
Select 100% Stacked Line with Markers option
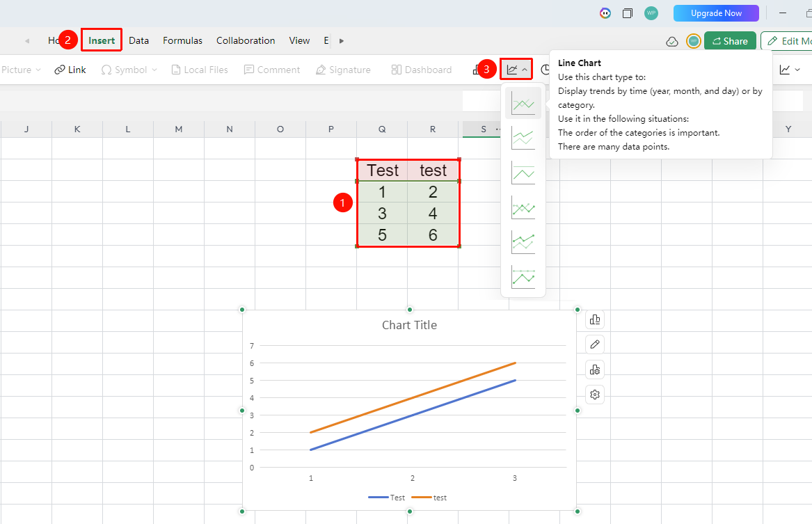(x=523, y=277)
